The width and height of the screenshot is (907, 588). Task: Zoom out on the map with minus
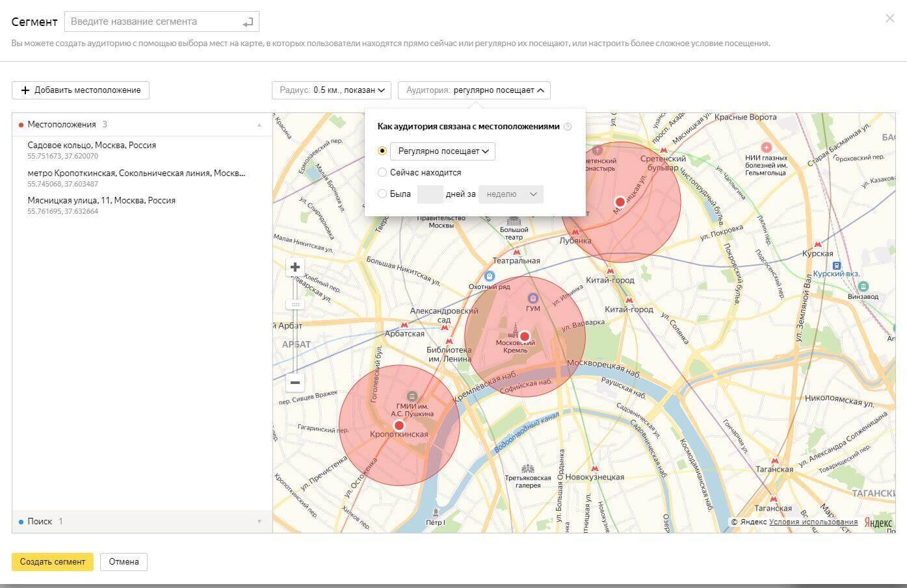[295, 383]
